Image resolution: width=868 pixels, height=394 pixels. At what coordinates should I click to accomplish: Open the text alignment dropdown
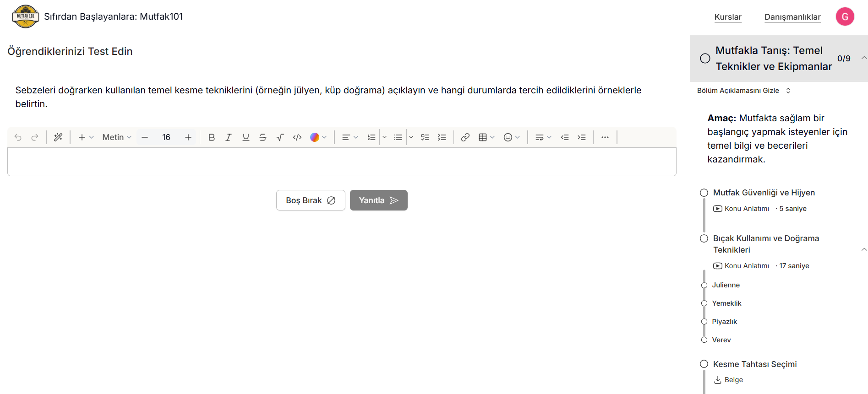[350, 137]
